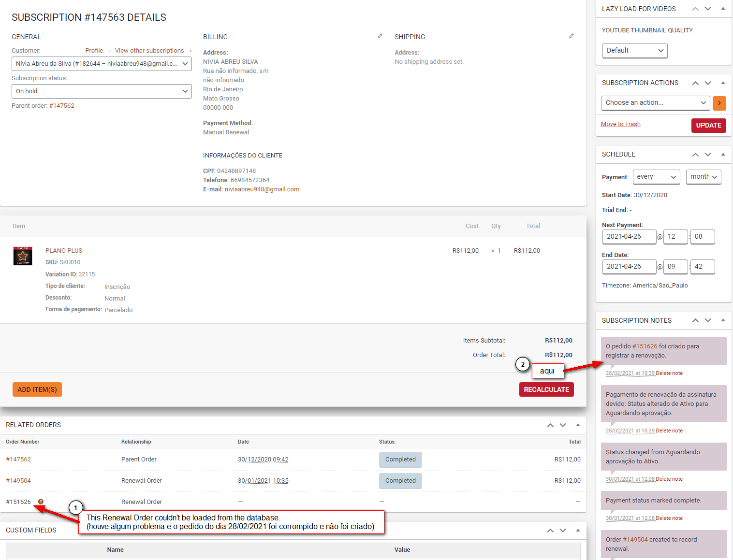Click Plano Plus product thumbnail
Viewport: 733px width, 560px height.
pos(23,256)
